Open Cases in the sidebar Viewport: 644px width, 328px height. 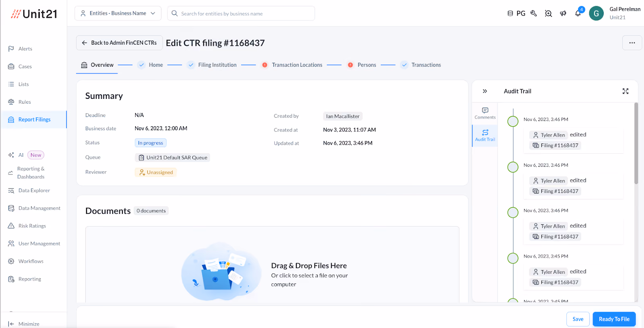[x=25, y=66]
